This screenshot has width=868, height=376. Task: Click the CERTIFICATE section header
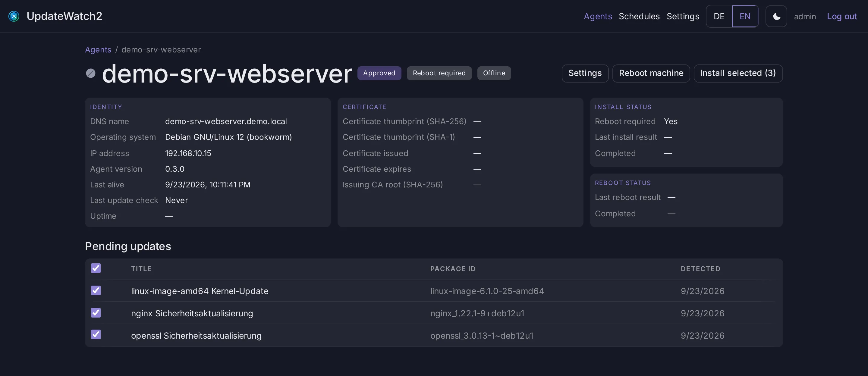pos(364,107)
